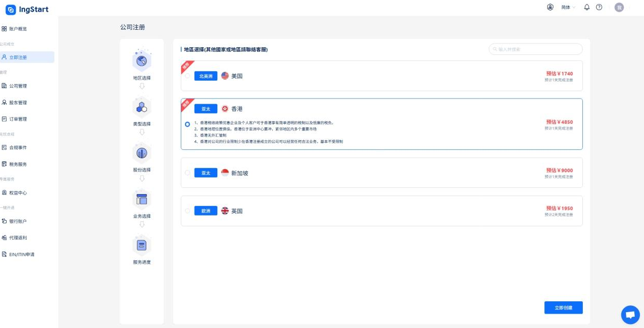This screenshot has width=644, height=328.
Task: Open the 简体 language dropdown
Action: [569, 7]
